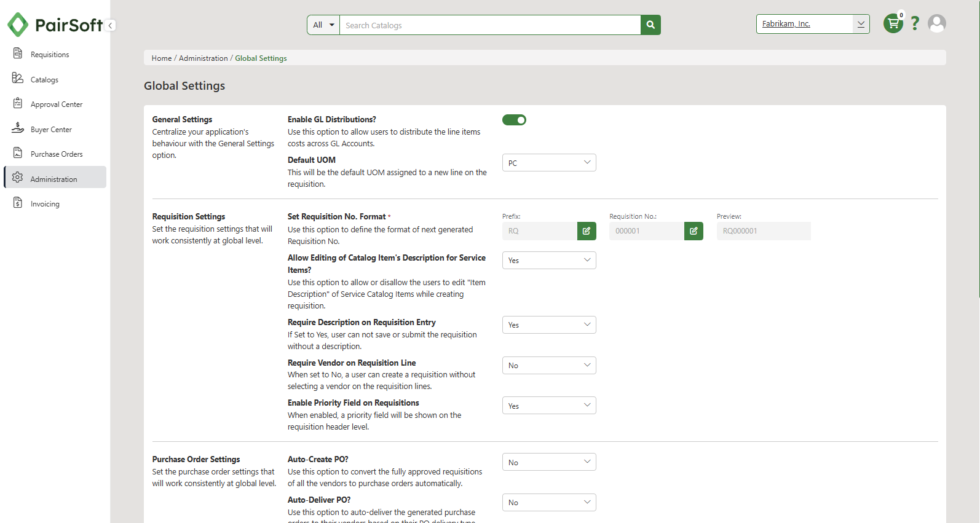Open the search category All dropdown
980x523 pixels.
point(323,25)
